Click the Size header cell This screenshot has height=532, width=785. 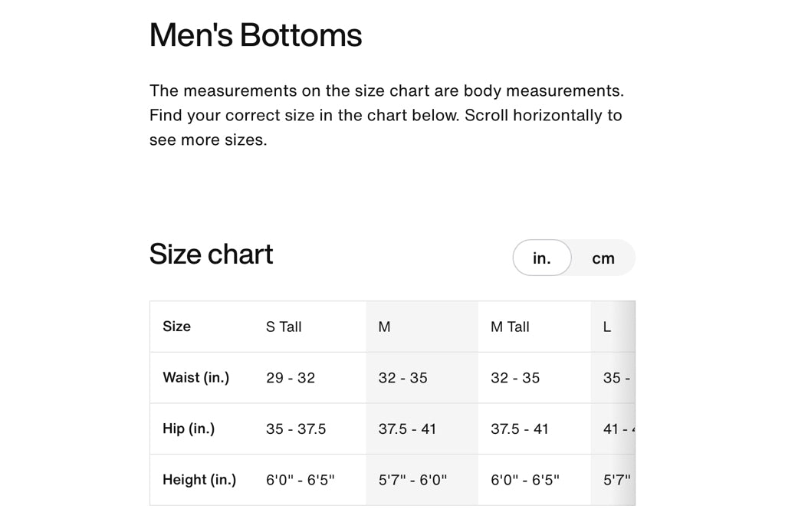176,327
